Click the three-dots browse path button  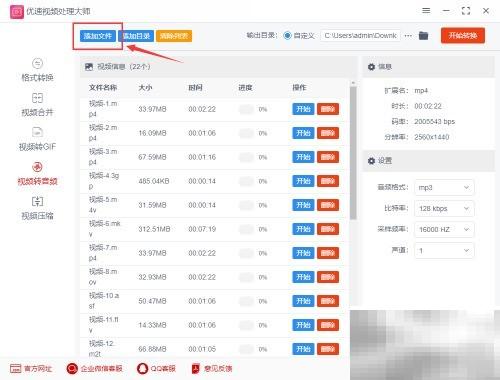[x=408, y=35]
